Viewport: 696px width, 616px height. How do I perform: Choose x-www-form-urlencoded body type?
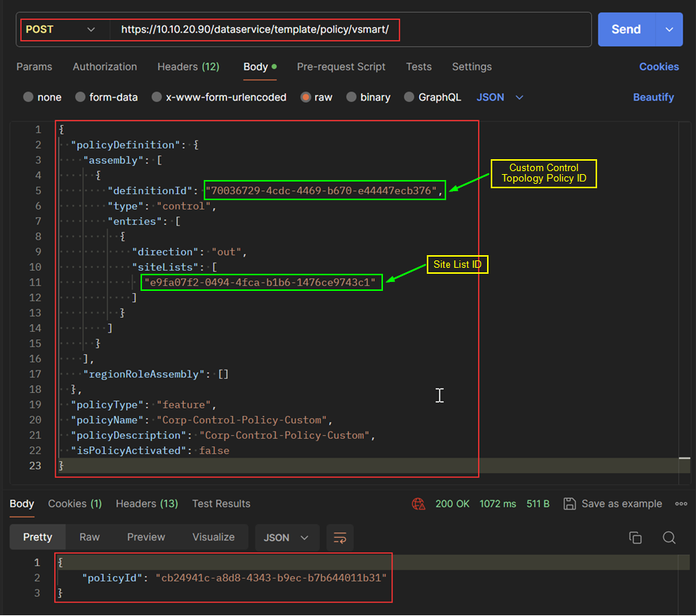(x=157, y=97)
